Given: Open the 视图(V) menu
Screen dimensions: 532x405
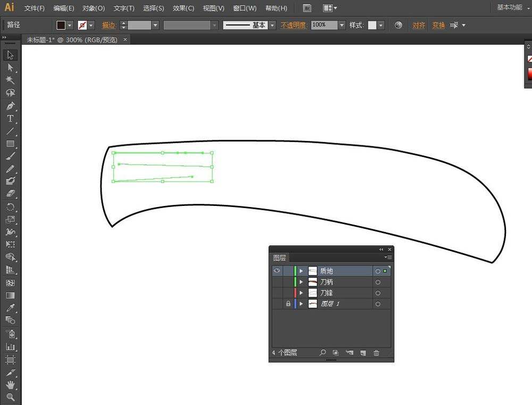Looking at the screenshot, I should tap(213, 8).
